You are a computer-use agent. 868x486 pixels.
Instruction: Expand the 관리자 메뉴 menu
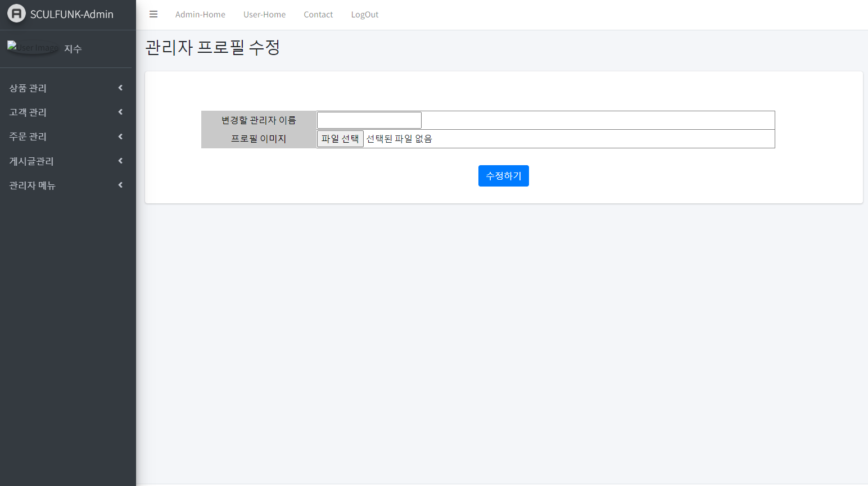66,185
